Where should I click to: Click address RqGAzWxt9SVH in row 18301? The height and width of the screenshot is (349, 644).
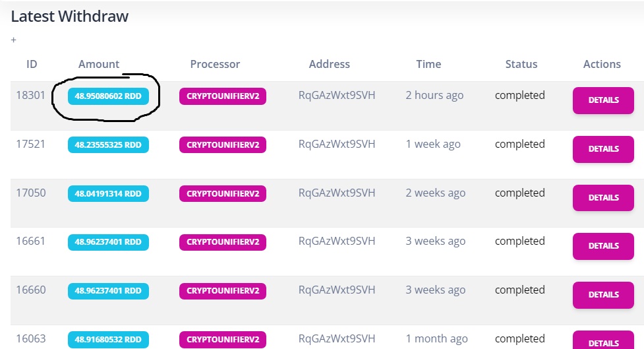point(337,96)
